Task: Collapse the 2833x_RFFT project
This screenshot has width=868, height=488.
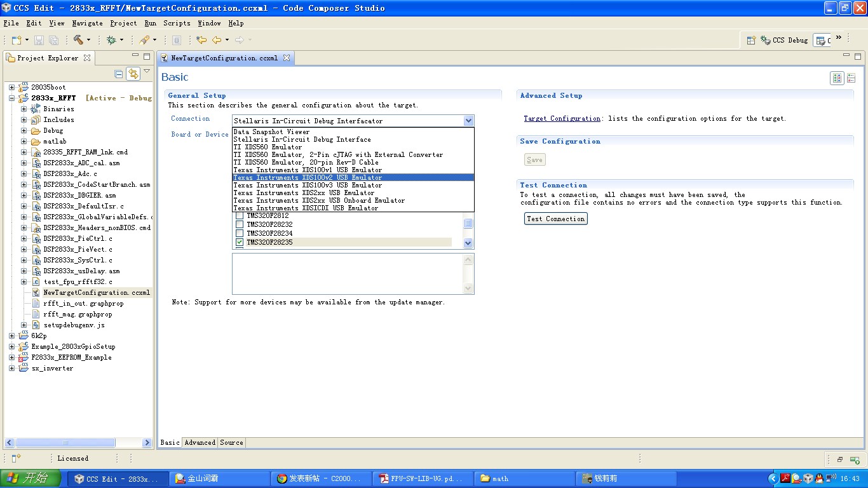Action: pyautogui.click(x=11, y=98)
